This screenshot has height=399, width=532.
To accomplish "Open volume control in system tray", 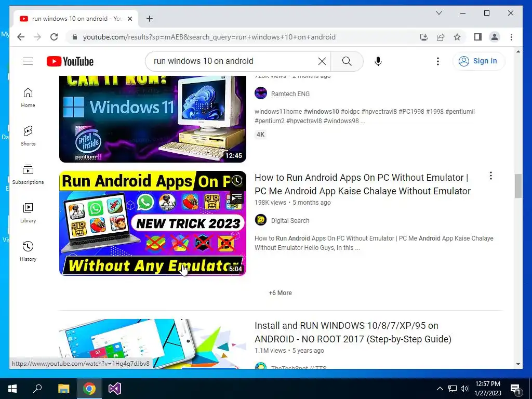I will (464, 389).
